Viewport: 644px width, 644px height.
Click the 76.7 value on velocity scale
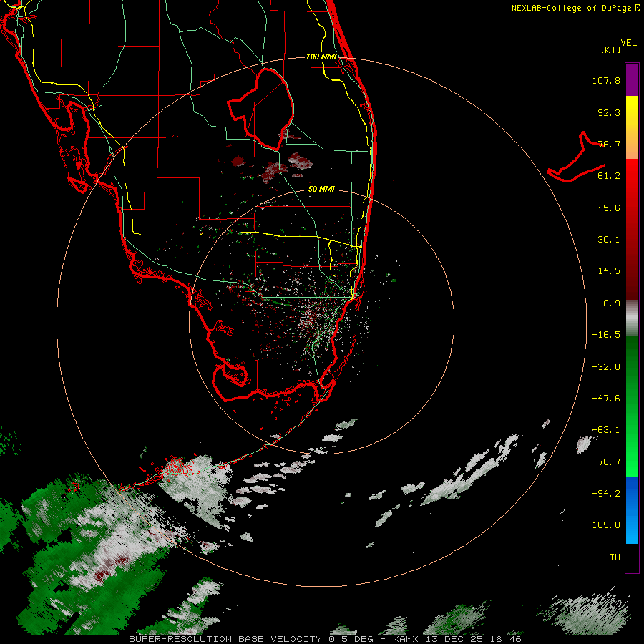pos(609,144)
